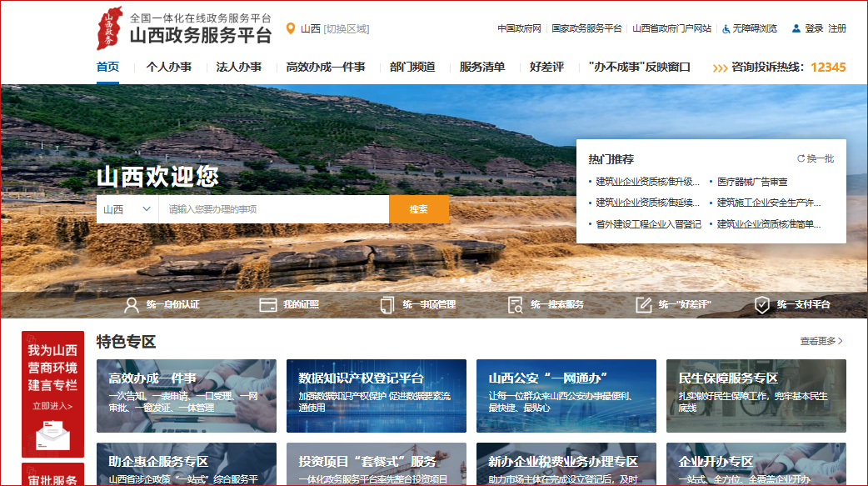Open the 山西 region dropdown in search

click(x=127, y=209)
